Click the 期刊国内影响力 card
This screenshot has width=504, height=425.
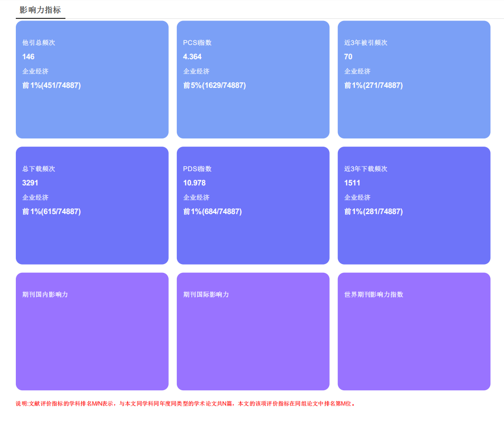pos(92,331)
